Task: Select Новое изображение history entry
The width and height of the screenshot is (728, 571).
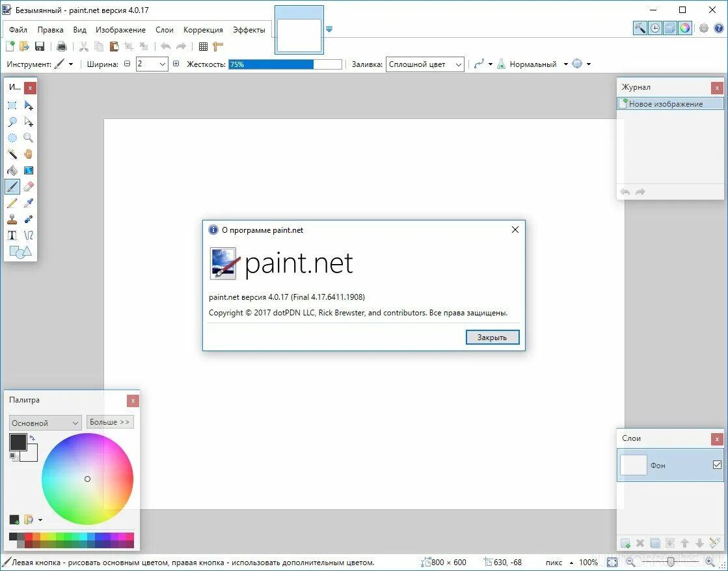Action: (670, 104)
